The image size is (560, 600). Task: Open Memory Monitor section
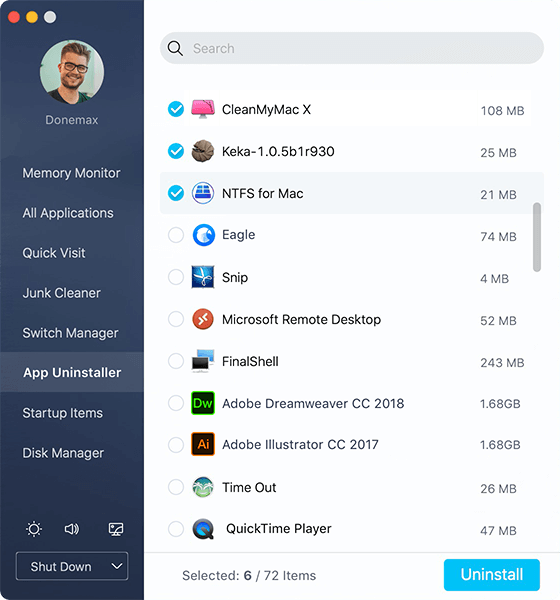pyautogui.click(x=72, y=173)
